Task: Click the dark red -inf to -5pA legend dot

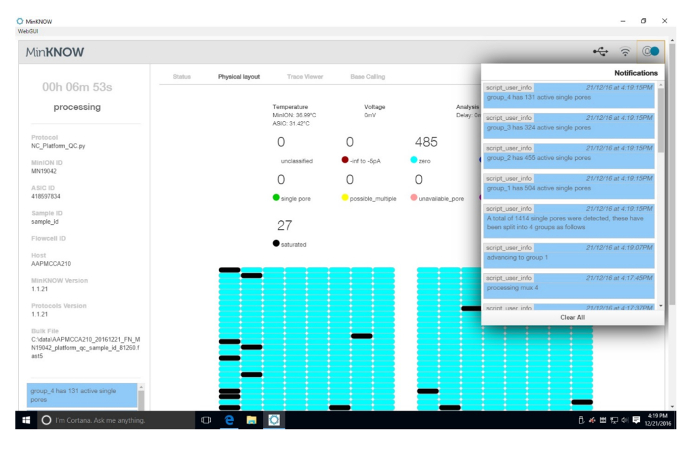Action: pos(345,160)
